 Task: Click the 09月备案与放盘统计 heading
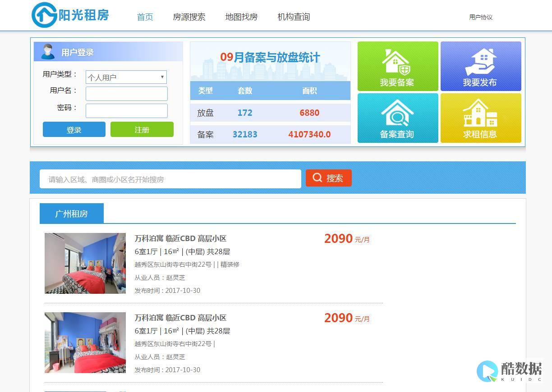pyautogui.click(x=270, y=57)
